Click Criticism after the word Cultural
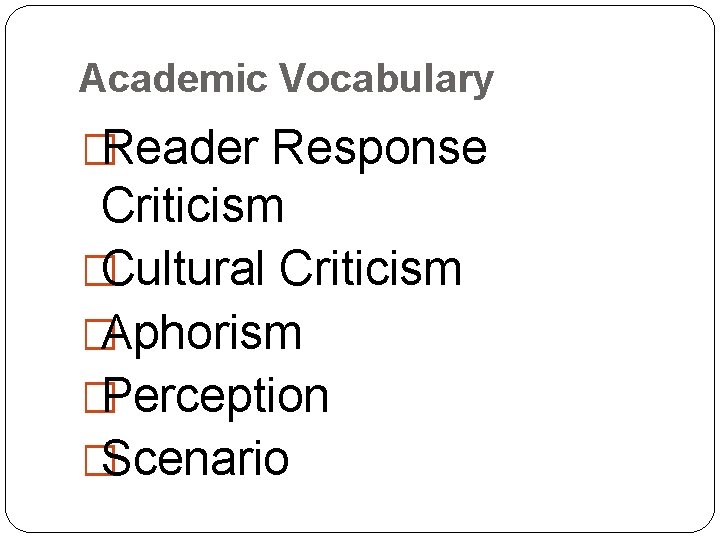 click(x=371, y=268)
